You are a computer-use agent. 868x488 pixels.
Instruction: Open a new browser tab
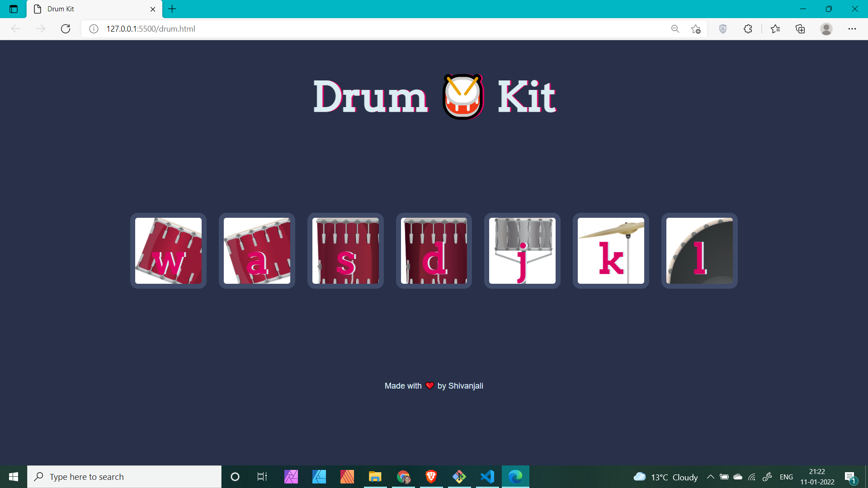[172, 9]
